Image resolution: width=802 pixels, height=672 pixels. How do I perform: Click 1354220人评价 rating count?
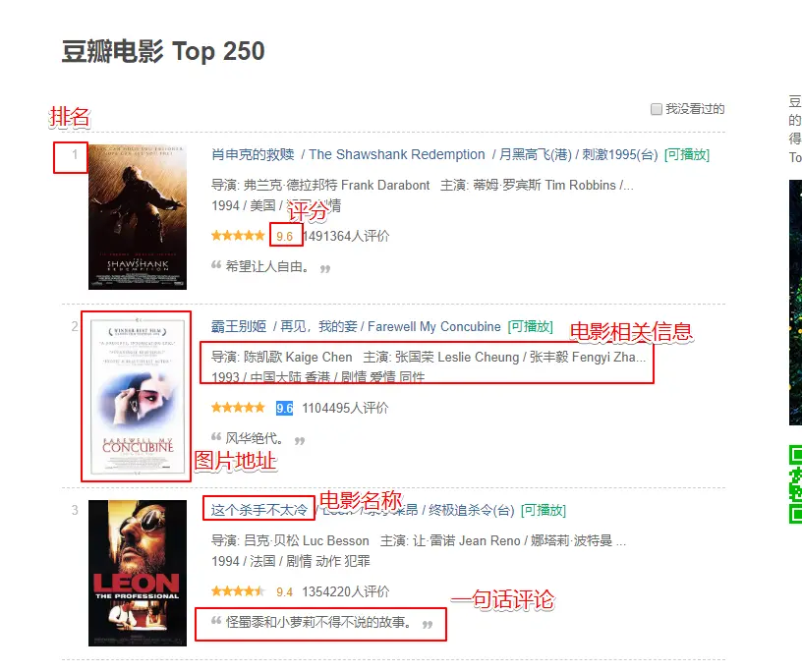tap(345, 591)
